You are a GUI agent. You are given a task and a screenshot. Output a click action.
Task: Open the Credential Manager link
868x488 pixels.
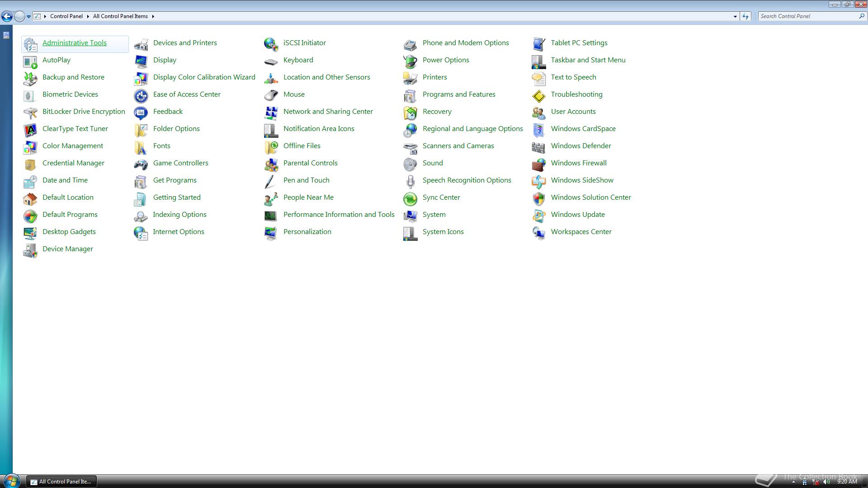click(x=73, y=163)
